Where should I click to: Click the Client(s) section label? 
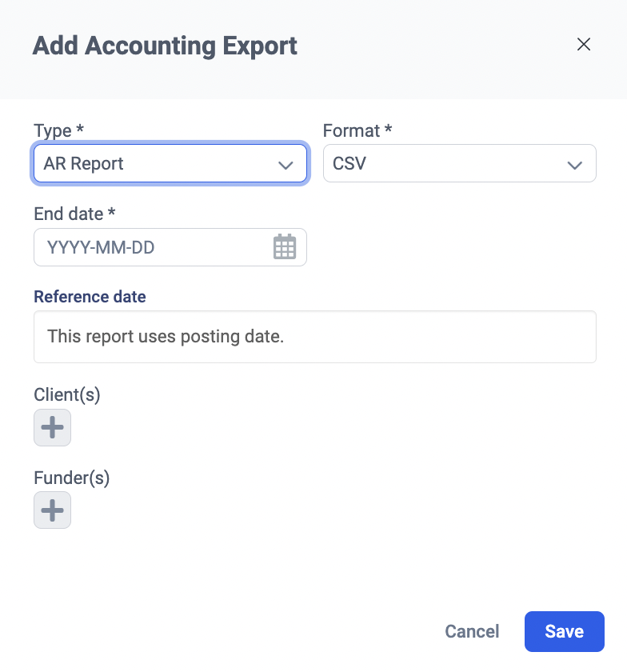pyautogui.click(x=67, y=394)
